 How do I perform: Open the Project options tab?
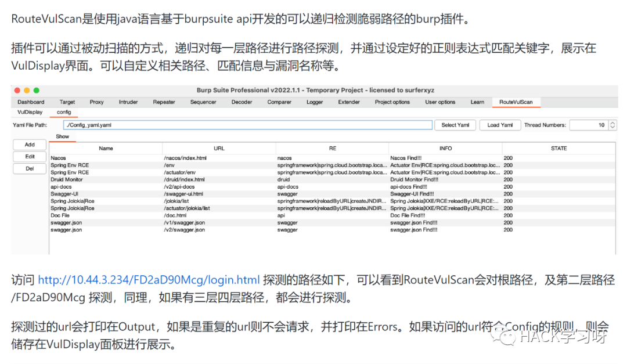pos(392,102)
